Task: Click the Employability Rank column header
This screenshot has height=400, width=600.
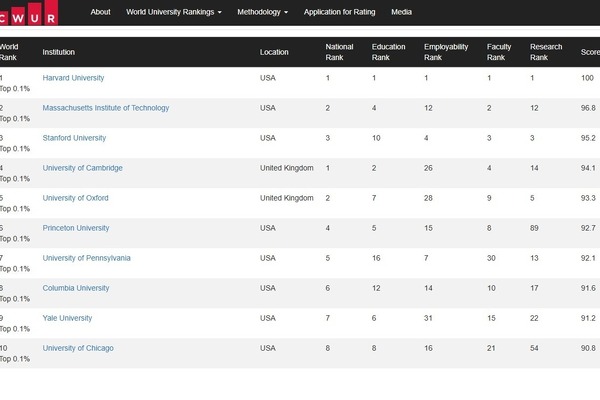Action: (446, 52)
